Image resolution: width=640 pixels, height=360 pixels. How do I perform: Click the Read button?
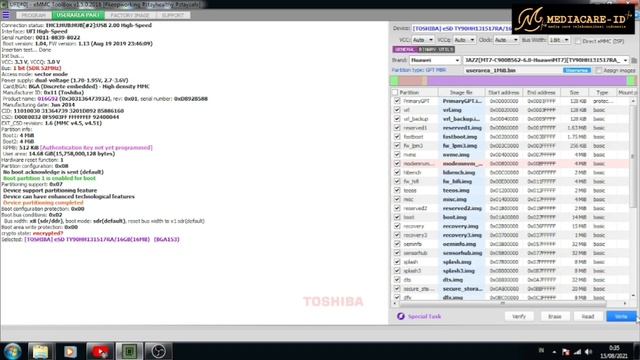click(588, 316)
